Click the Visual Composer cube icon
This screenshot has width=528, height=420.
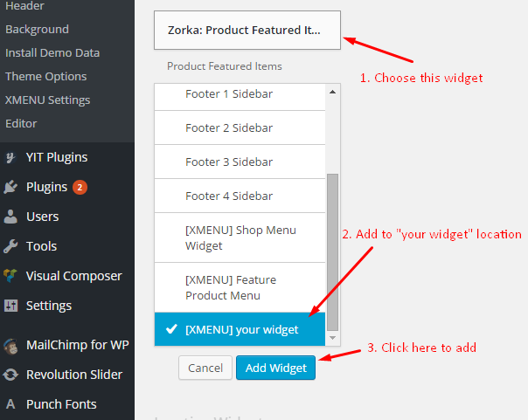10,276
